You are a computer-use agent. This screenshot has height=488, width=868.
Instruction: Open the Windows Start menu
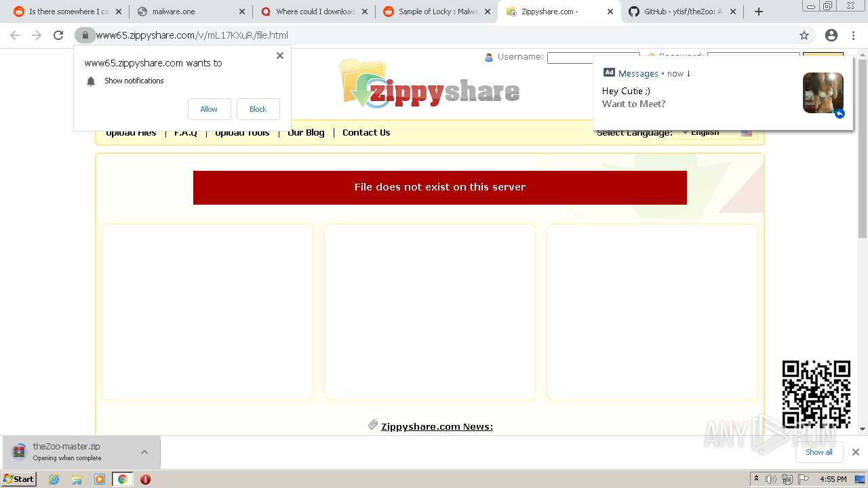(18, 479)
